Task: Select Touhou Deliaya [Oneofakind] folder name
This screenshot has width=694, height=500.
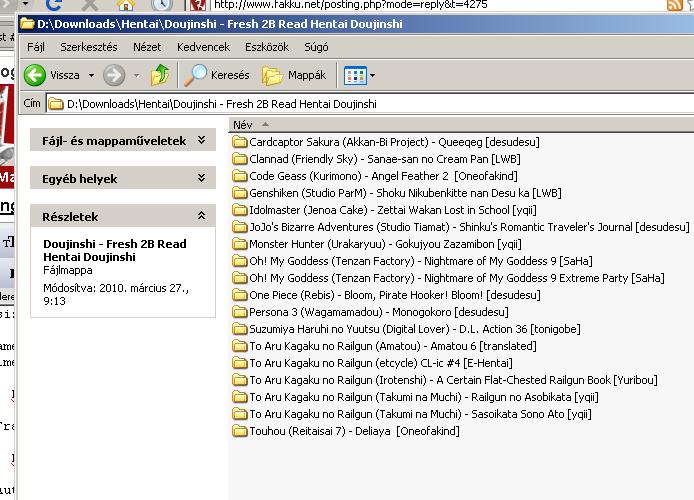Action: pos(355,431)
